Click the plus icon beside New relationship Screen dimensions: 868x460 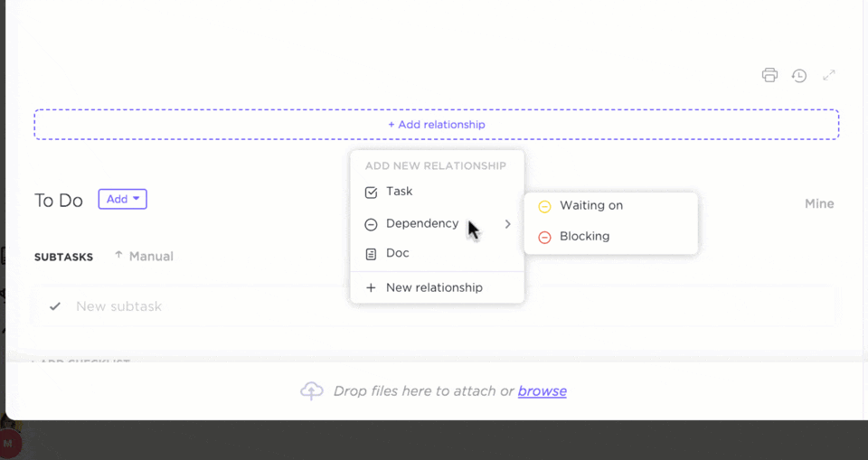[371, 288]
